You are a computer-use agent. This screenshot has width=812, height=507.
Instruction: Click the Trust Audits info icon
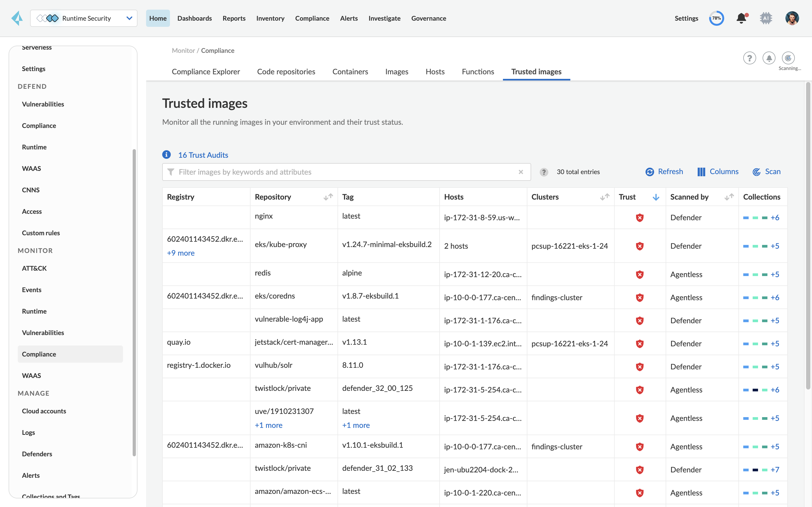click(x=166, y=155)
